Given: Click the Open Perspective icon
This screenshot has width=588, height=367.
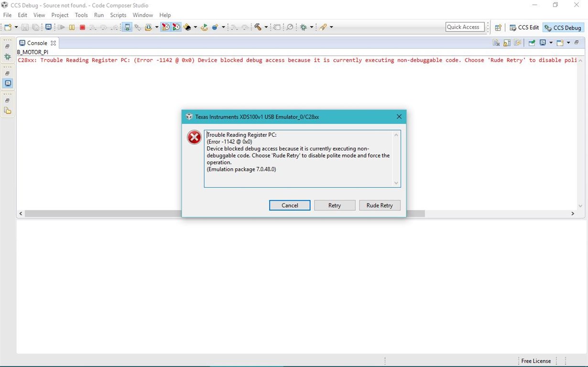Looking at the screenshot, I should click(498, 27).
